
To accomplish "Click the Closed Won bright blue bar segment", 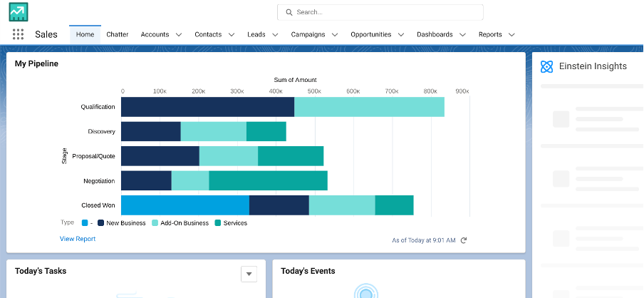I will pyautogui.click(x=185, y=205).
